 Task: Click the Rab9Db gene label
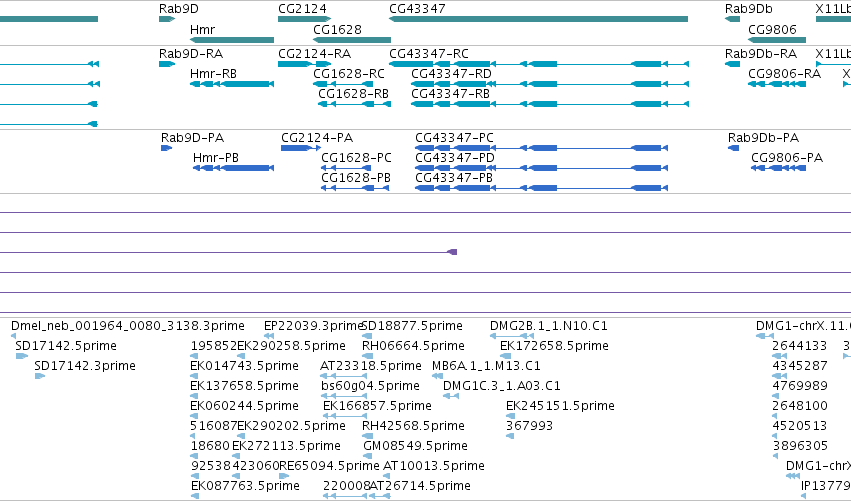748,9
